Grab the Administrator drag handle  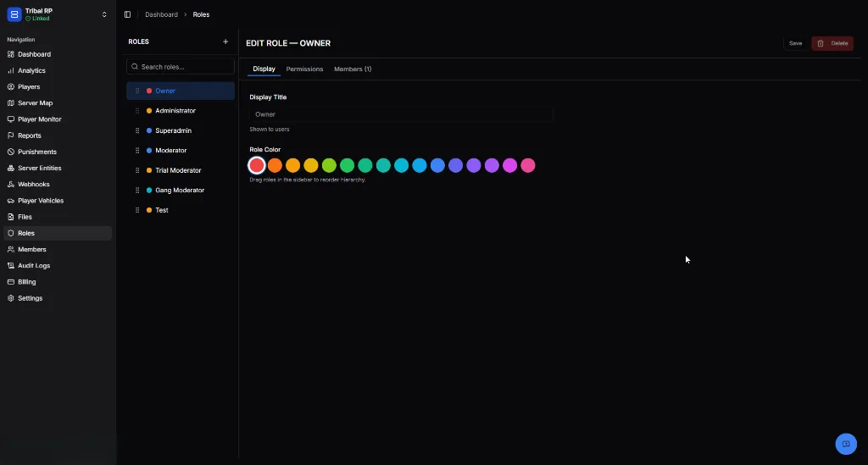point(137,111)
